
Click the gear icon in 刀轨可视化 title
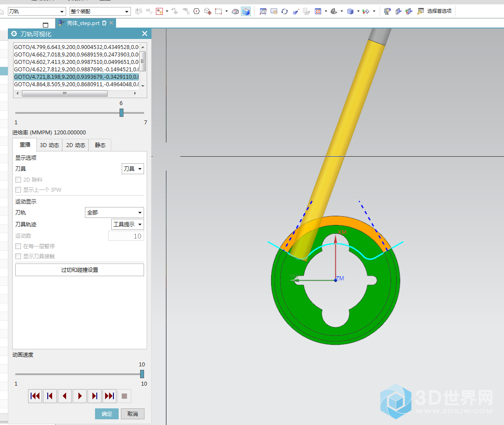(14, 34)
